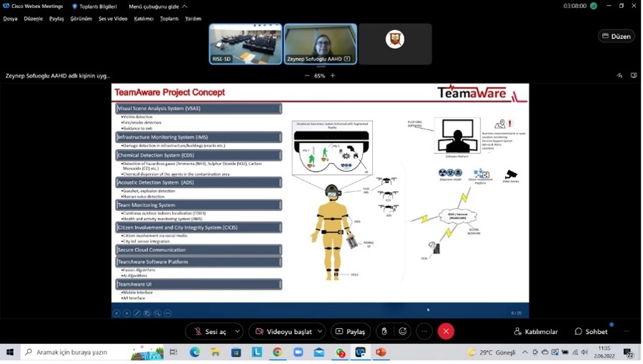Open the Yardım menu
The image size is (643, 364).
[193, 19]
